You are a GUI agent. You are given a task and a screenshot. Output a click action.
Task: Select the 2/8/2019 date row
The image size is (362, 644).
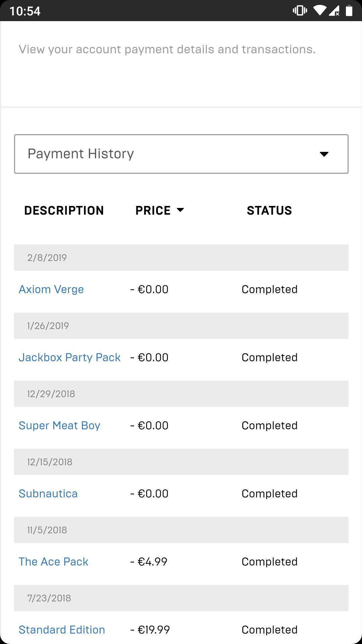181,258
